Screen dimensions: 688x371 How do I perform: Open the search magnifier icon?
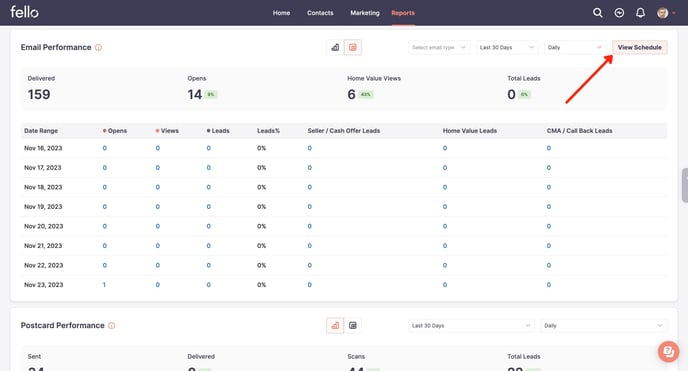click(x=598, y=13)
